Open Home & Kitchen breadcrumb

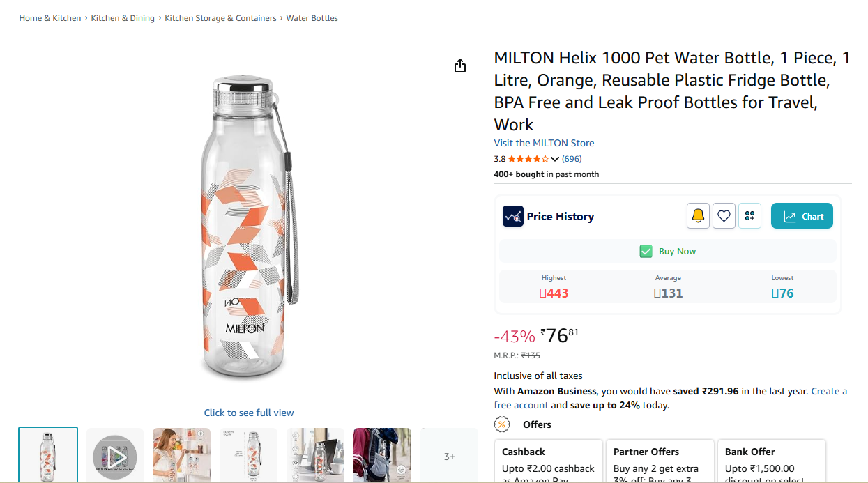(x=50, y=18)
